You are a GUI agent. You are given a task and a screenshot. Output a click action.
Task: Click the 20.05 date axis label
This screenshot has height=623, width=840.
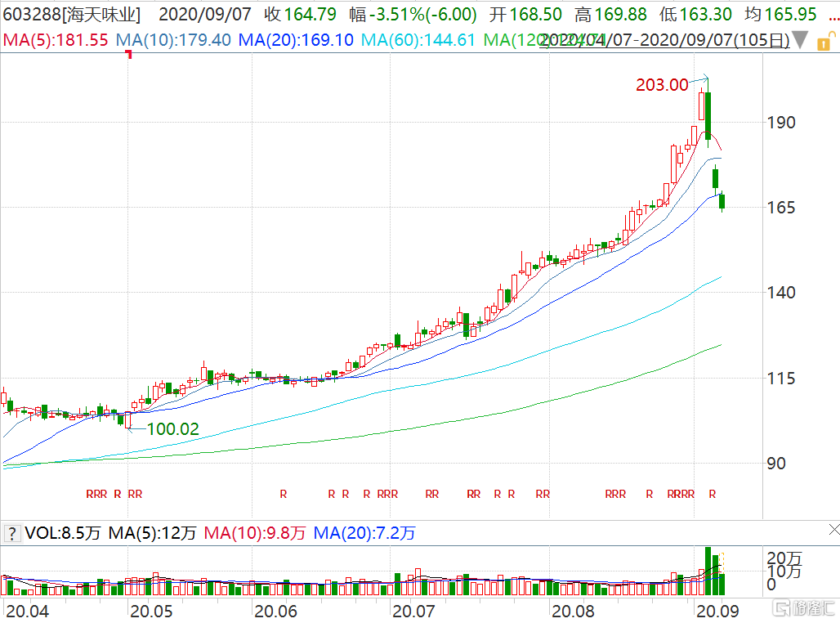click(x=152, y=612)
